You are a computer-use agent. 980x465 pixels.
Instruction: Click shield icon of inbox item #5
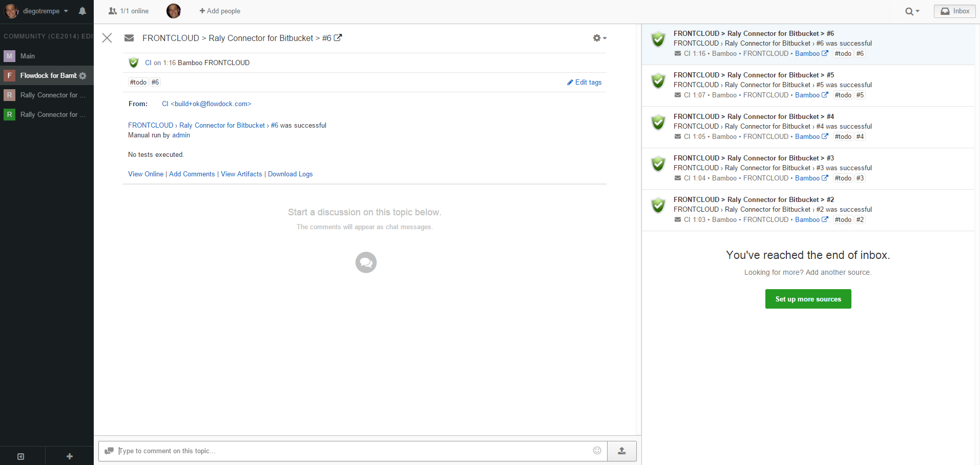point(658,81)
